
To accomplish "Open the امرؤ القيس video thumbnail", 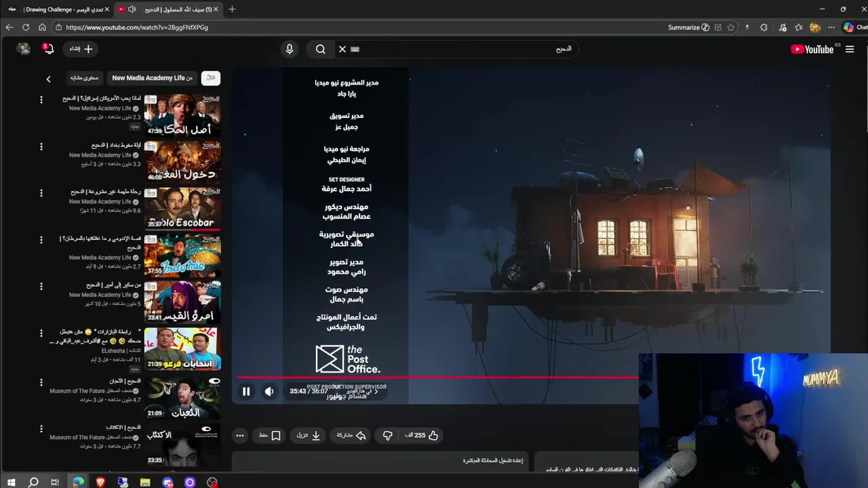I will click(182, 302).
